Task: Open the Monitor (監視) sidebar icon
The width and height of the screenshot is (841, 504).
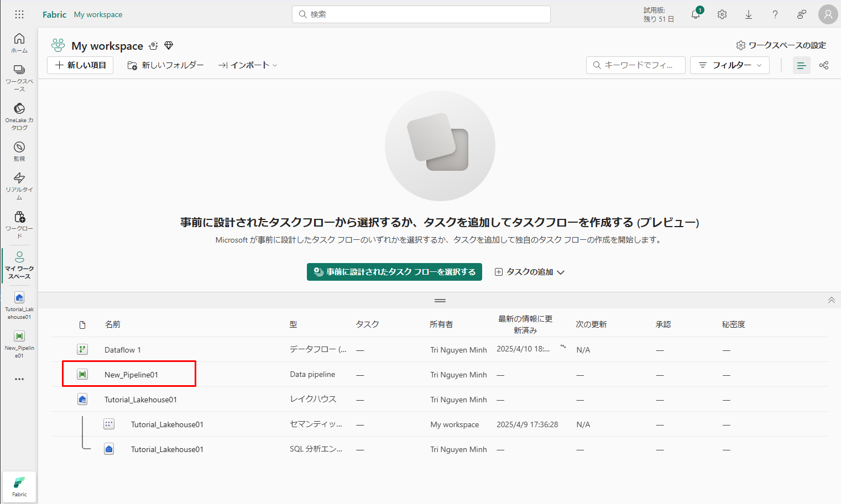Action: pyautogui.click(x=19, y=151)
